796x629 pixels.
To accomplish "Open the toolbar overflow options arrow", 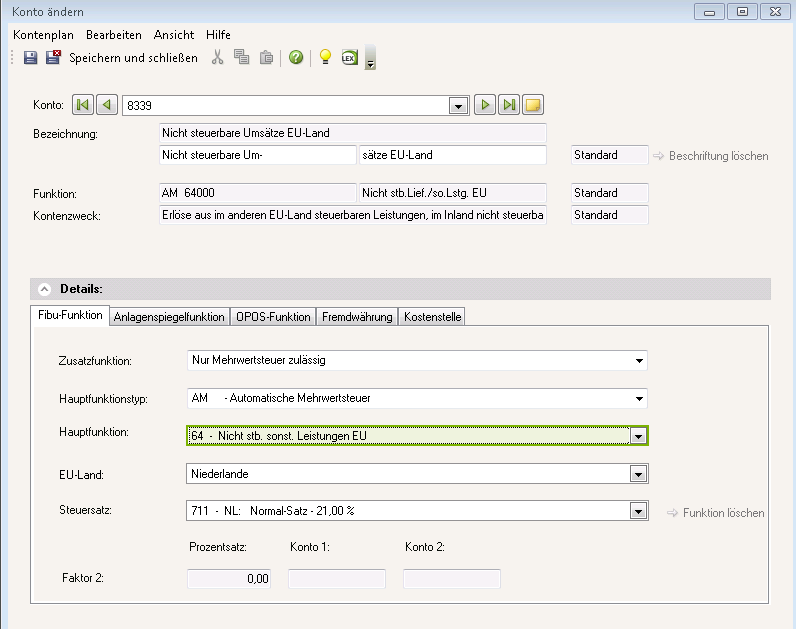I will [371, 58].
